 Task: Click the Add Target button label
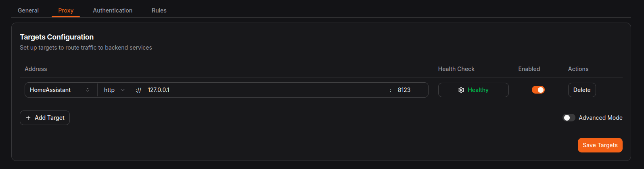click(50, 118)
